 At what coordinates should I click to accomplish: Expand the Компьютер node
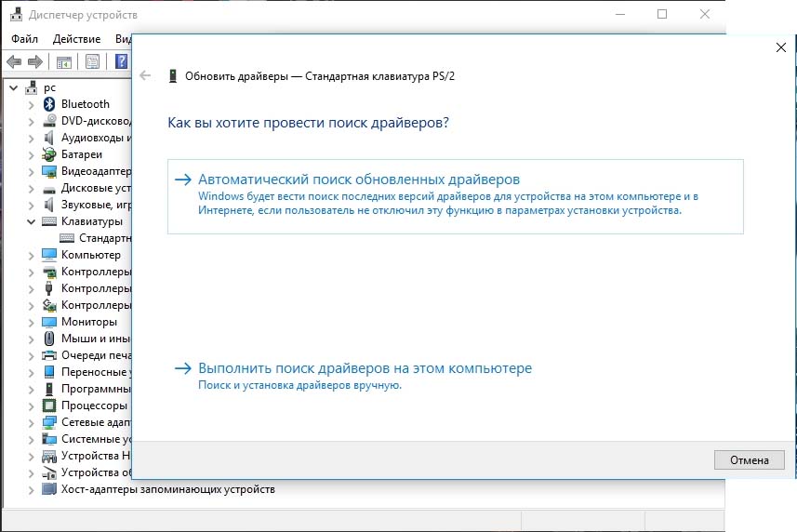tap(31, 256)
